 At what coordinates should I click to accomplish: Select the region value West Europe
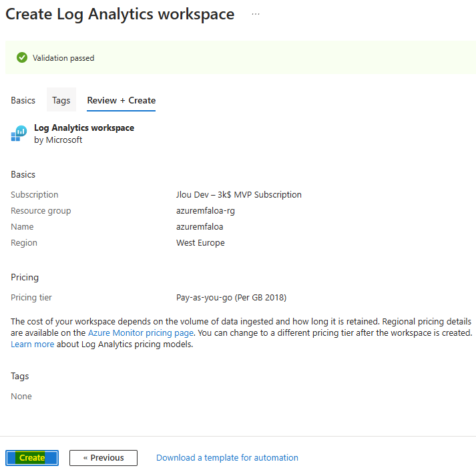[x=200, y=243]
